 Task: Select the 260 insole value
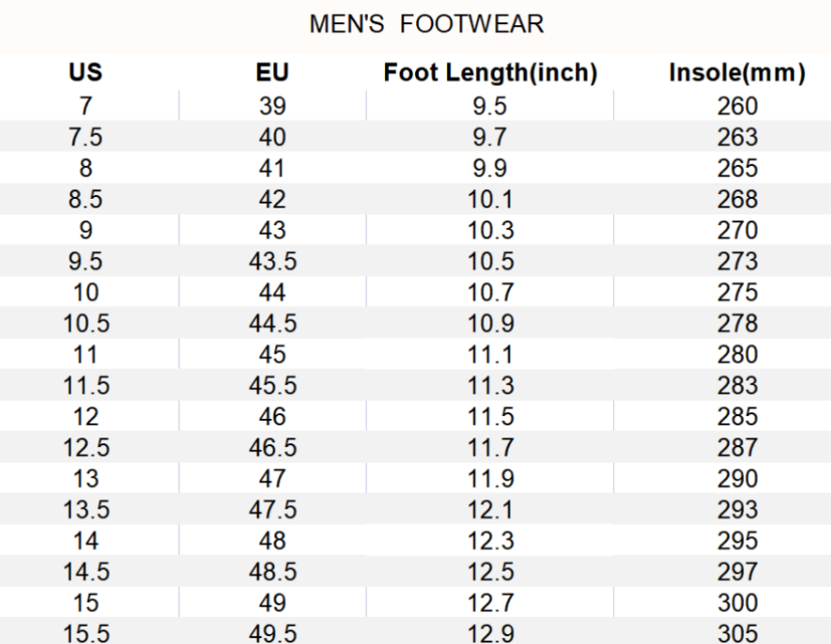(737, 106)
